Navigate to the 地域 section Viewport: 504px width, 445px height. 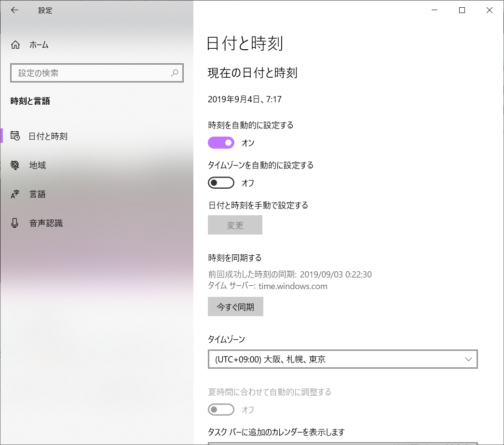[x=38, y=165]
